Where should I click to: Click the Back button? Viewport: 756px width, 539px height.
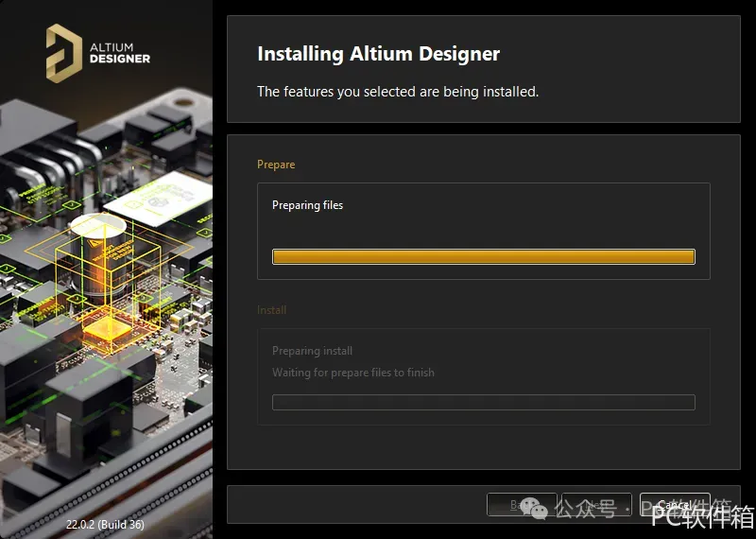522,505
